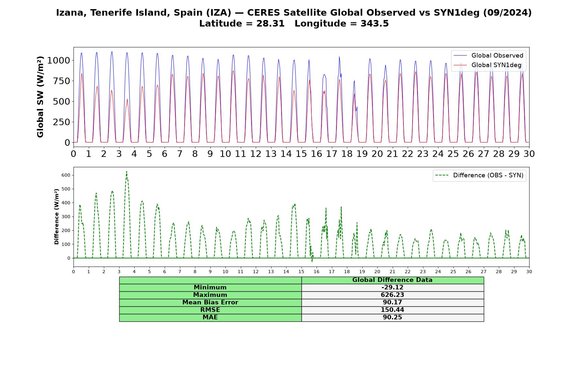
Task: Click the 600 tick label on difference plot
Action: (x=66, y=175)
